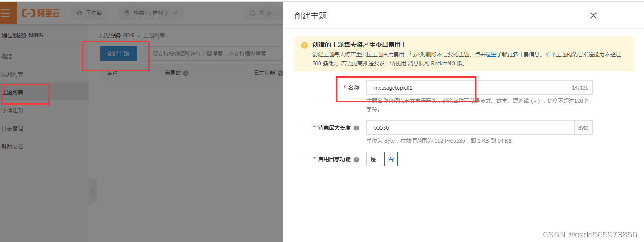Screen dimensions: 644x242
Task: Click the 名称 input field
Action: pyautogui.click(x=479, y=88)
